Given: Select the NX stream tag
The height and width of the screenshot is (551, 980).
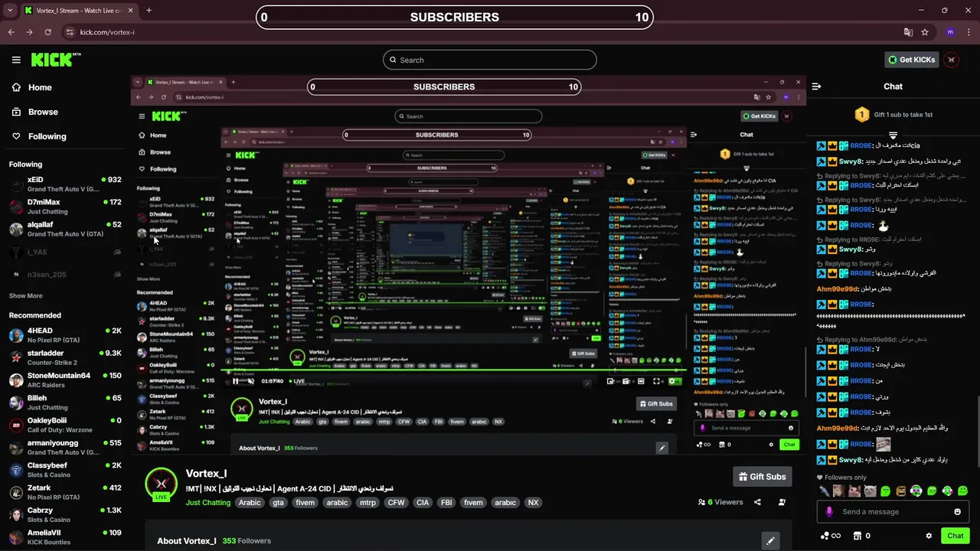Looking at the screenshot, I should point(534,503).
